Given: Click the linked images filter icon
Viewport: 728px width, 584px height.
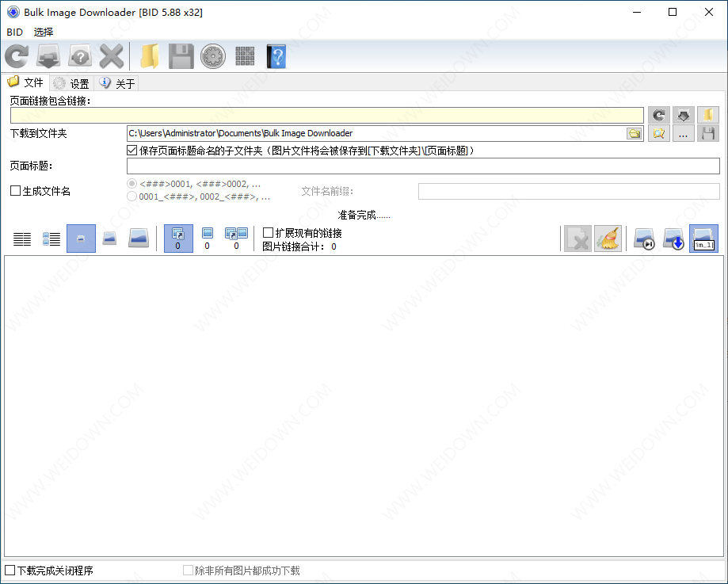Looking at the screenshot, I should pos(178,239).
